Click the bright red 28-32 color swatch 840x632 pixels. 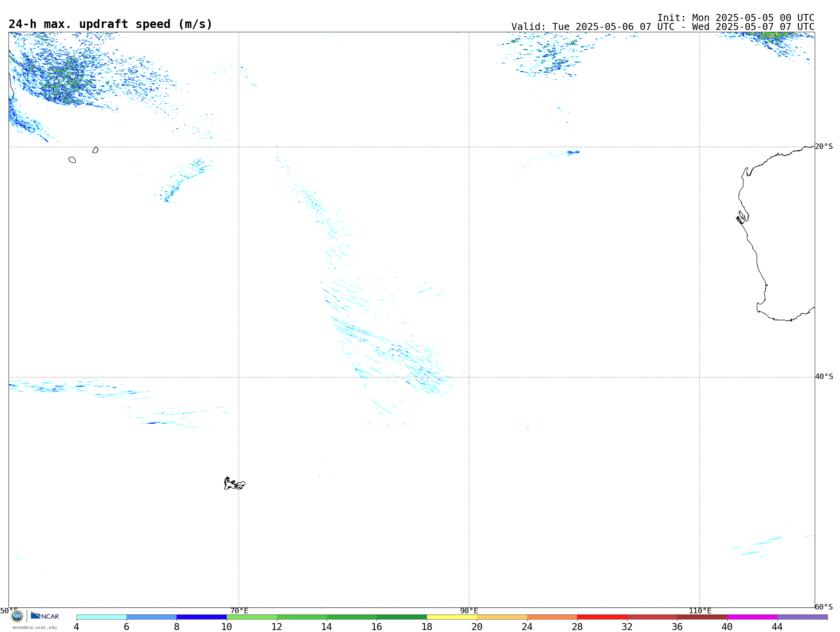click(x=602, y=617)
